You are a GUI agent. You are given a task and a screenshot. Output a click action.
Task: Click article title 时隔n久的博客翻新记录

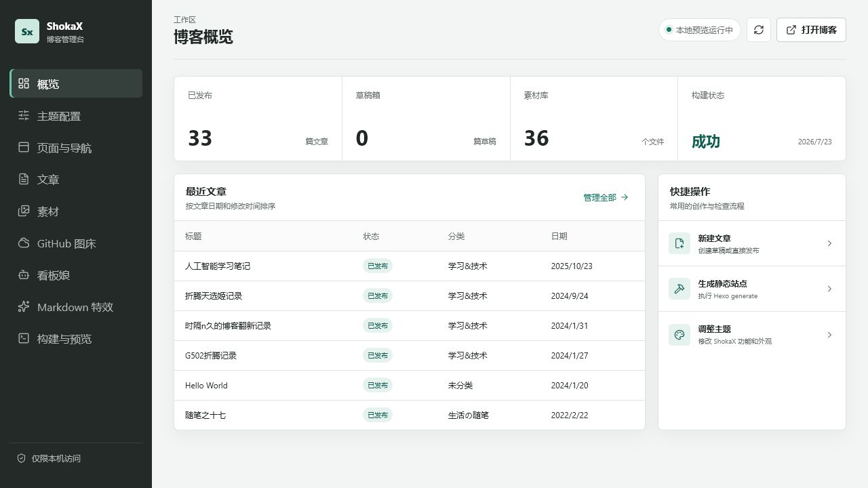pos(228,325)
